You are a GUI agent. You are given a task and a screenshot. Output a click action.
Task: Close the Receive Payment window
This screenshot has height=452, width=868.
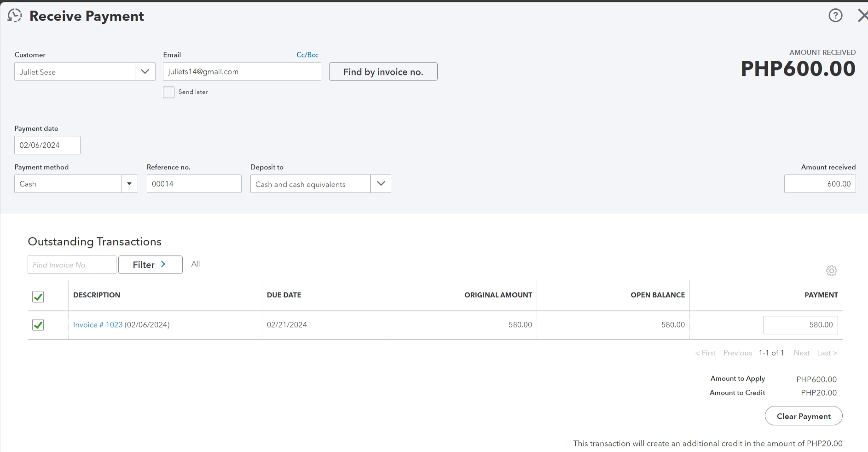coord(862,16)
